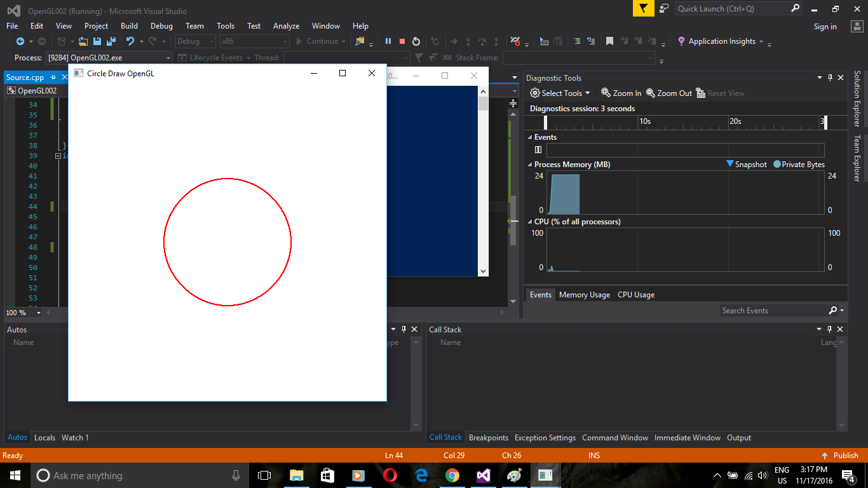Open the Breakpoints tab

click(x=489, y=438)
